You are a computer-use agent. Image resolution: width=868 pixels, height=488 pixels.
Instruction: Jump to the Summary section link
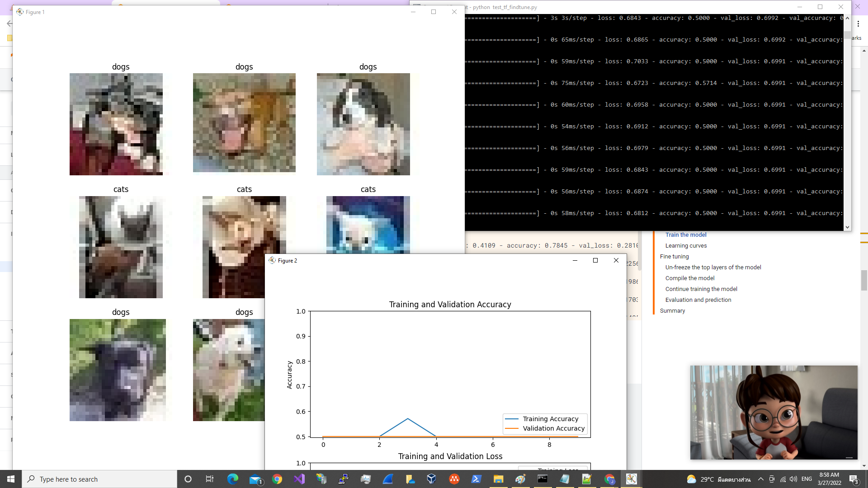pos(672,310)
